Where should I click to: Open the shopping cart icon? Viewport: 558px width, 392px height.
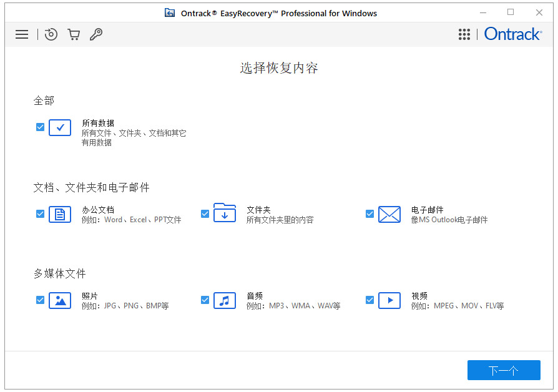coord(74,34)
